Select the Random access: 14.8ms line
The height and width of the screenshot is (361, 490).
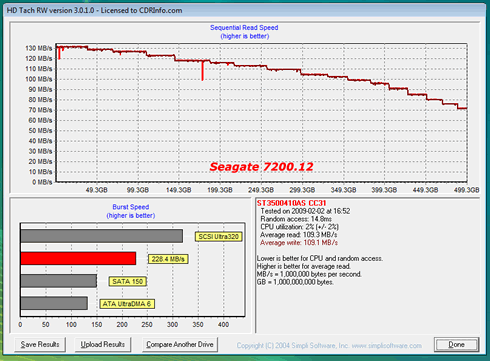[x=296, y=219]
